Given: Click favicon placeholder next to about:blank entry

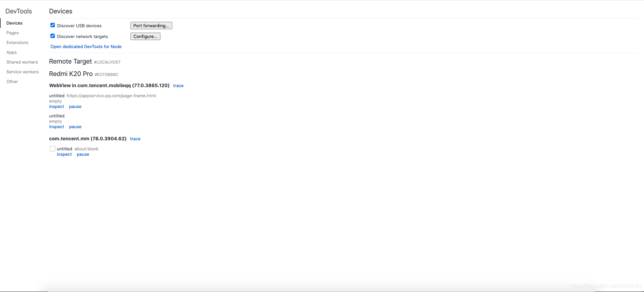Looking at the screenshot, I should point(52,149).
